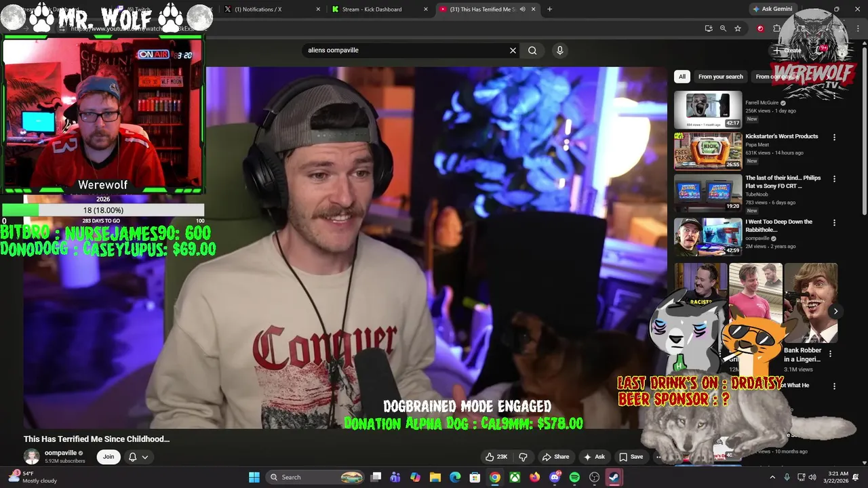Click the video title This Has Terrified Me

97,439
